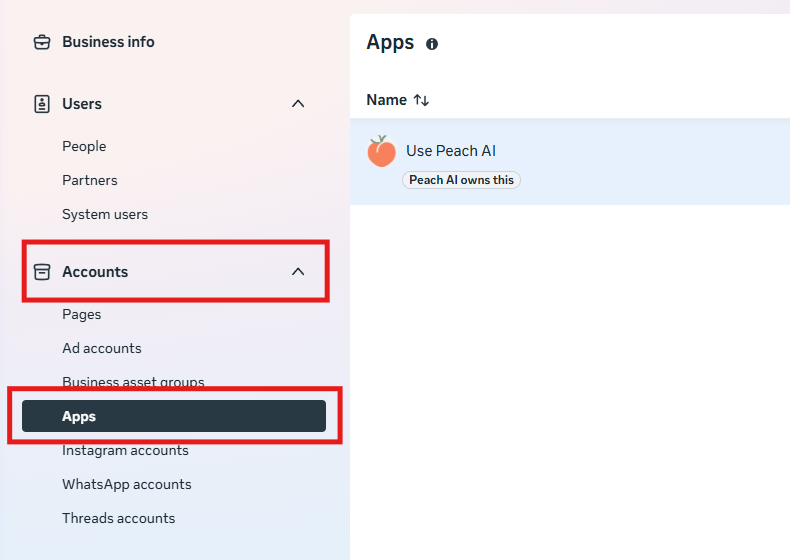Collapse the Users section chevron

pyautogui.click(x=298, y=104)
